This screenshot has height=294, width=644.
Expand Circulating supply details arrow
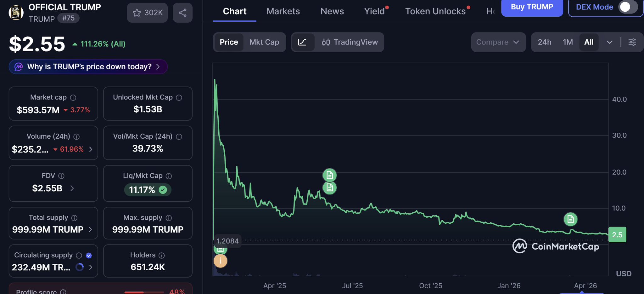(x=91, y=267)
